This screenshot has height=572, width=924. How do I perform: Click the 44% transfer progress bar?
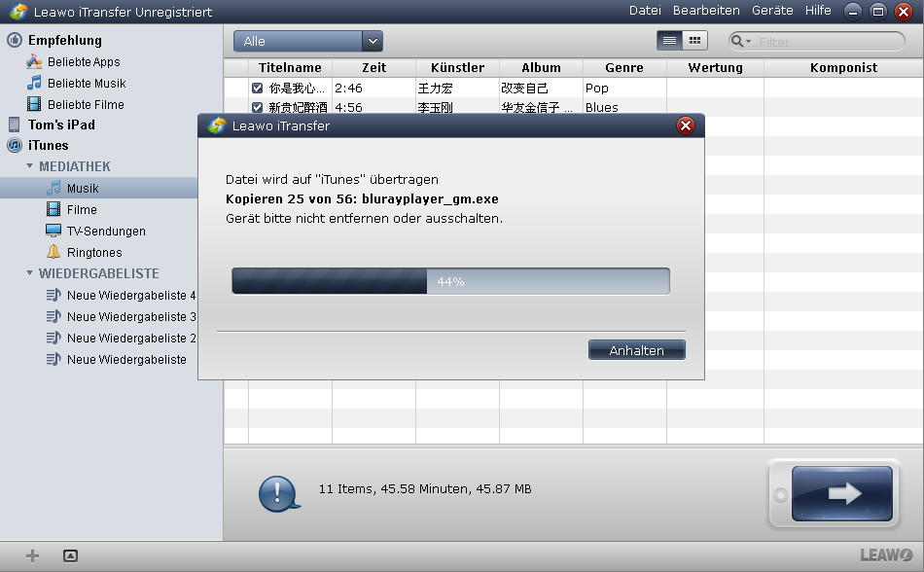[450, 281]
